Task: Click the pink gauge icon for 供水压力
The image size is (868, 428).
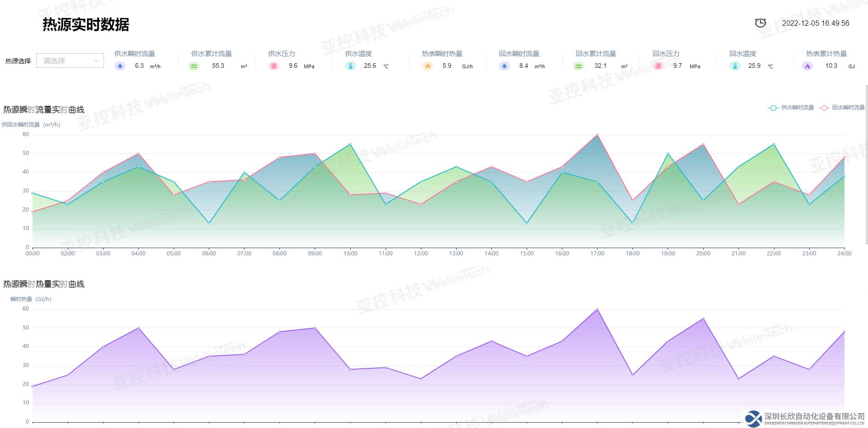Action: click(x=274, y=66)
